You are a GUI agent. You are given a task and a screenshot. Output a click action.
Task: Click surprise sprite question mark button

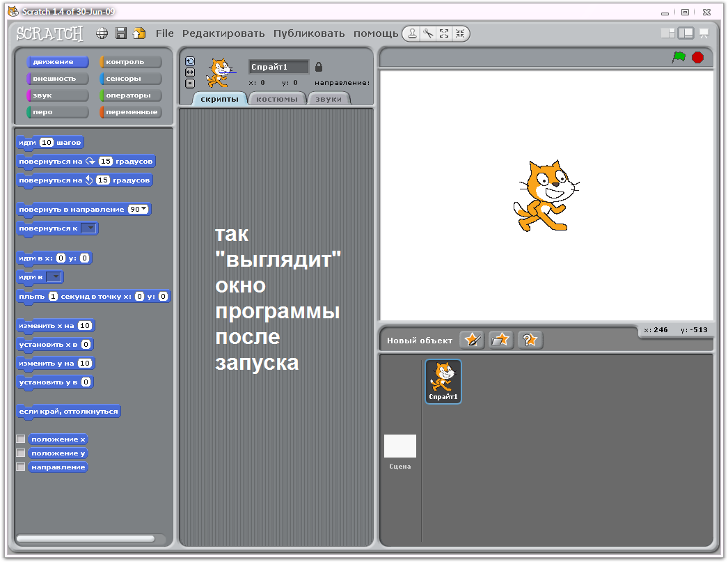pyautogui.click(x=530, y=340)
